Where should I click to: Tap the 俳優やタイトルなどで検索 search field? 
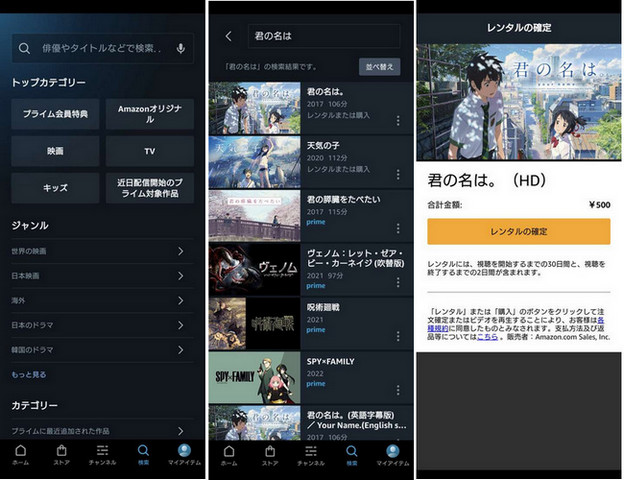click(103, 48)
